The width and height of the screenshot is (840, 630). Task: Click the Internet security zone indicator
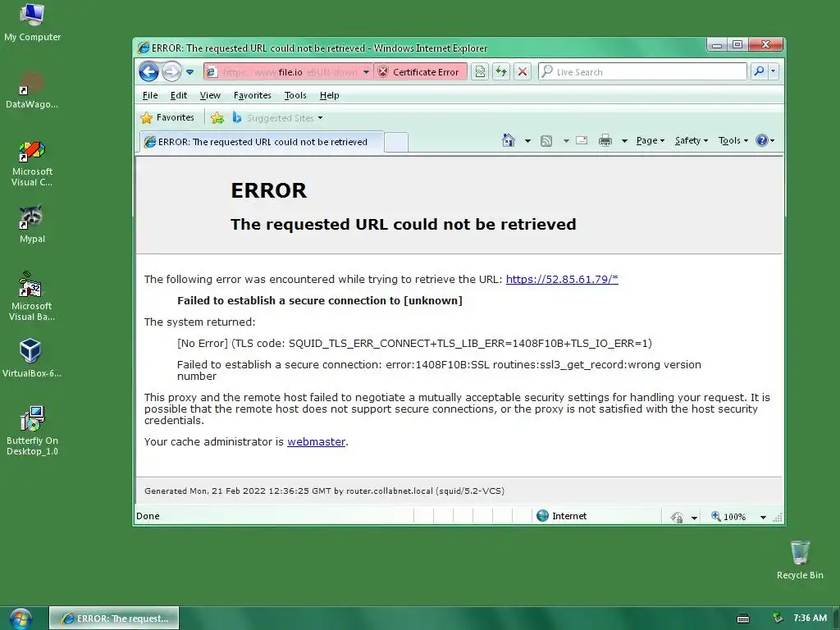(561, 516)
